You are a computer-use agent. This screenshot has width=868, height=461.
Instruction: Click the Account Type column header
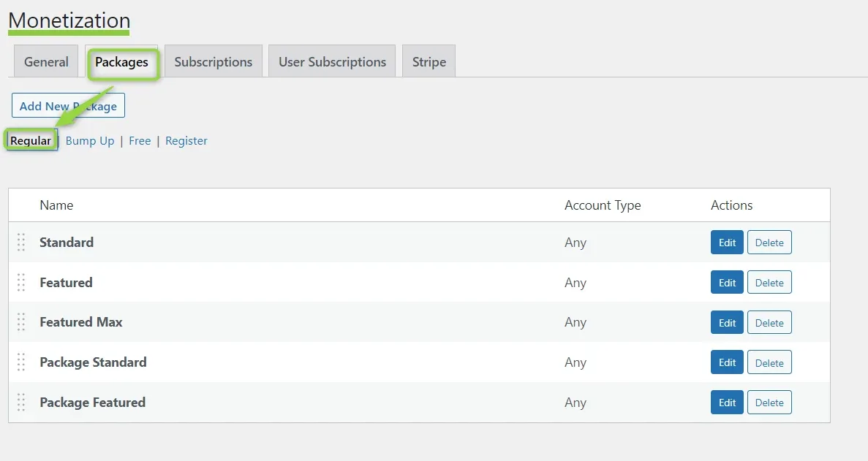pos(603,205)
